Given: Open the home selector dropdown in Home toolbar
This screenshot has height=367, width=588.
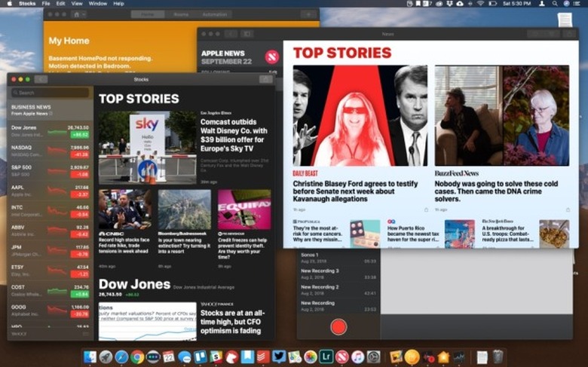Looking at the screenshot, I should [x=78, y=14].
